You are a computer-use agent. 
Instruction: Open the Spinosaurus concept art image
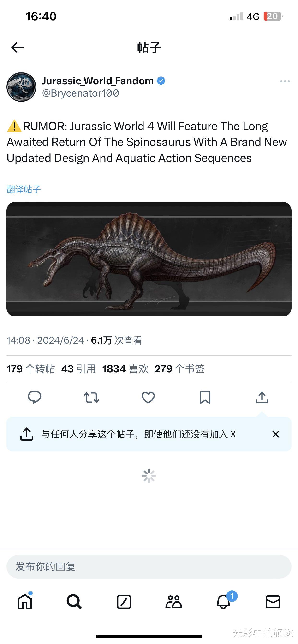point(149,259)
